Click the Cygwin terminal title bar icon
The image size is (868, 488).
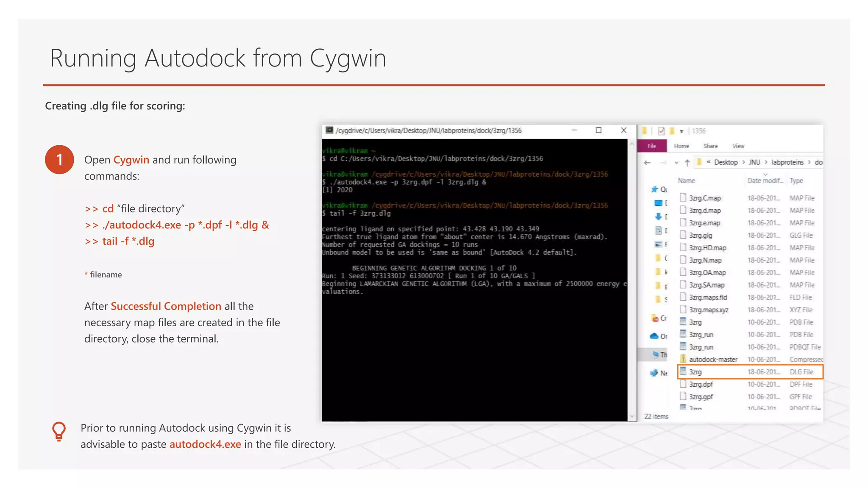pos(329,130)
